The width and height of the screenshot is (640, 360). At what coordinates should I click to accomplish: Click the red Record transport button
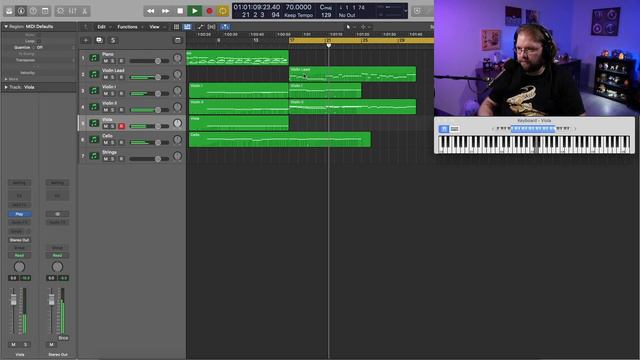pos(209,11)
